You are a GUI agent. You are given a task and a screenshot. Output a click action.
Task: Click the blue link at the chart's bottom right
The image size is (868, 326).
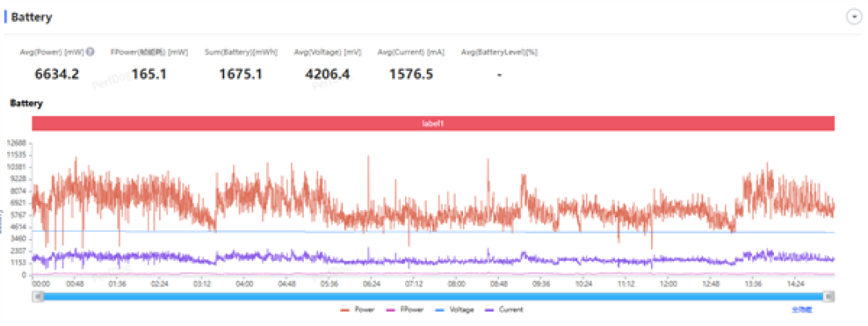802,310
